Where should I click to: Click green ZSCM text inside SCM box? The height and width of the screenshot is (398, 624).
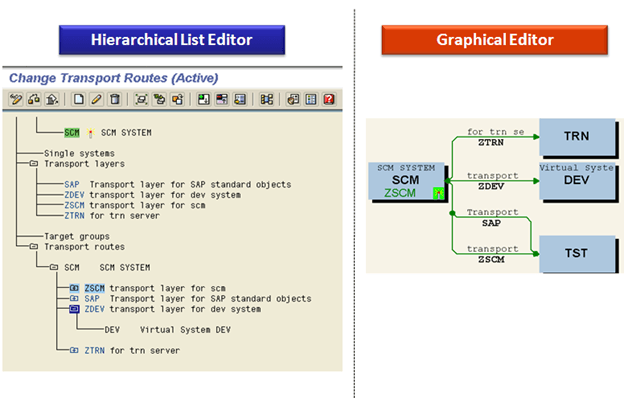400,193
